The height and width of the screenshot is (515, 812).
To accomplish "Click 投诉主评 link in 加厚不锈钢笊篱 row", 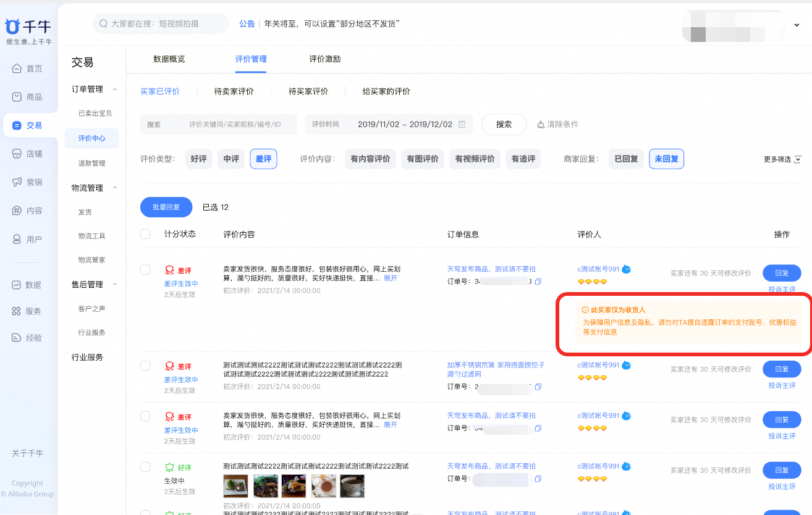I will (x=782, y=385).
